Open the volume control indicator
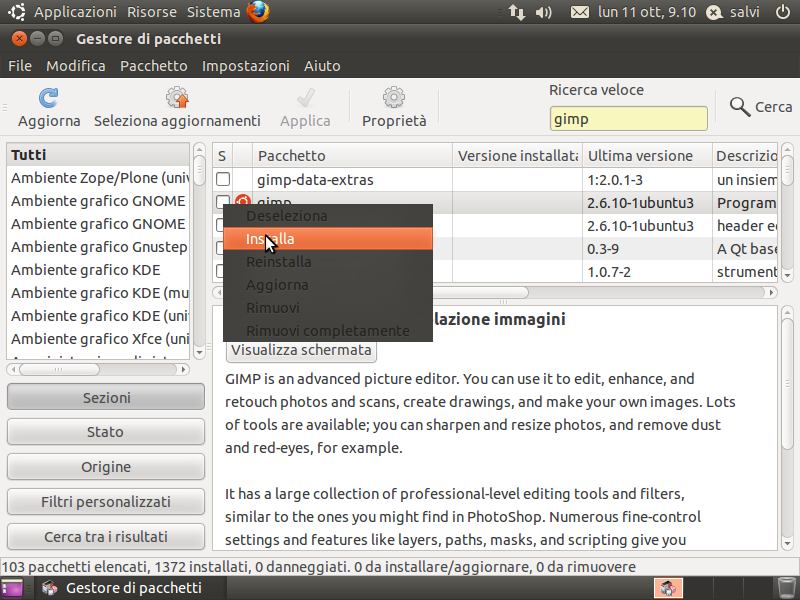This screenshot has height=600, width=800. coord(544,12)
